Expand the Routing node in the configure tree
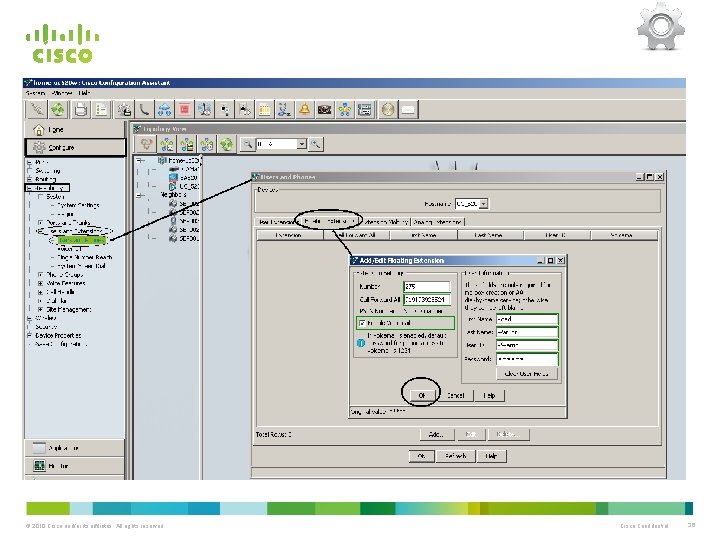The image size is (720, 540). [x=29, y=179]
